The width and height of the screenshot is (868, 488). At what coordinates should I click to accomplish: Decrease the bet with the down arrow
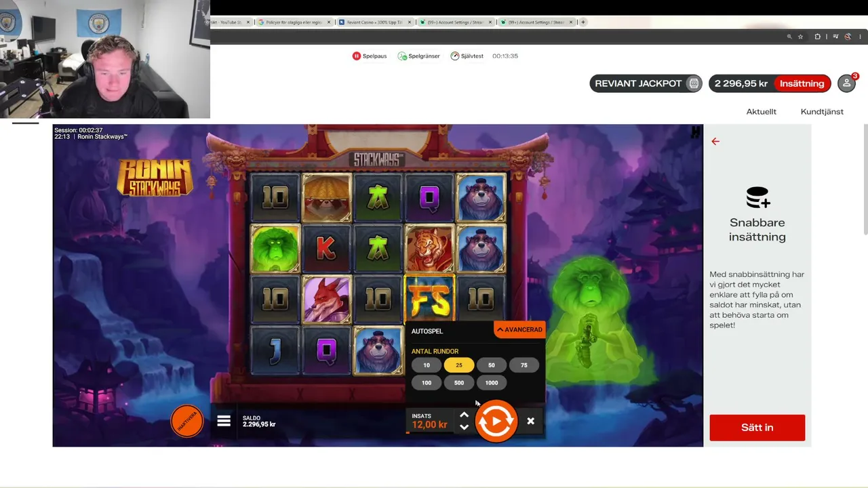coord(464,427)
